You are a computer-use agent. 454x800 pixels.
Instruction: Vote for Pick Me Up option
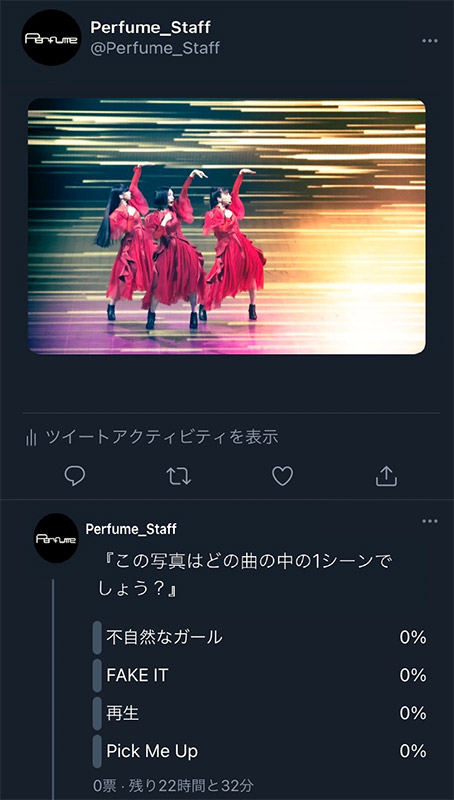(260, 751)
